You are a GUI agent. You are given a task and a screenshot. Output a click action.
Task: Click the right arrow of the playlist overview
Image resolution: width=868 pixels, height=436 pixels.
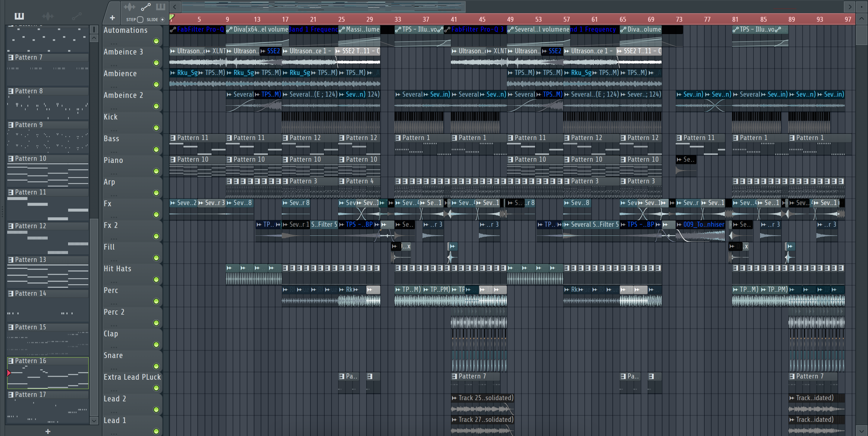pyautogui.click(x=850, y=6)
